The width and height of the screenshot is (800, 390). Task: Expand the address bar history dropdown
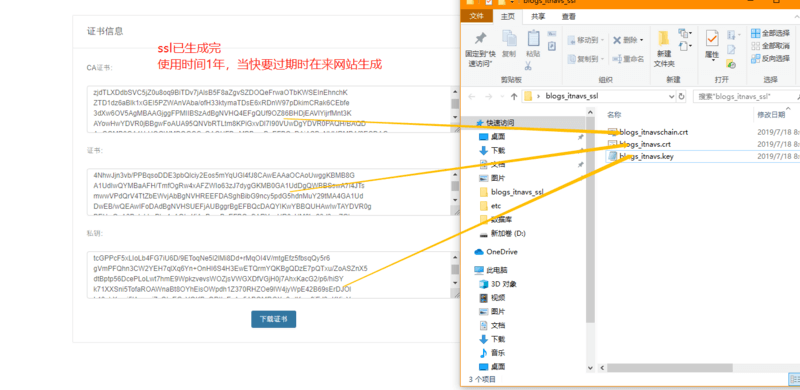tap(671, 96)
